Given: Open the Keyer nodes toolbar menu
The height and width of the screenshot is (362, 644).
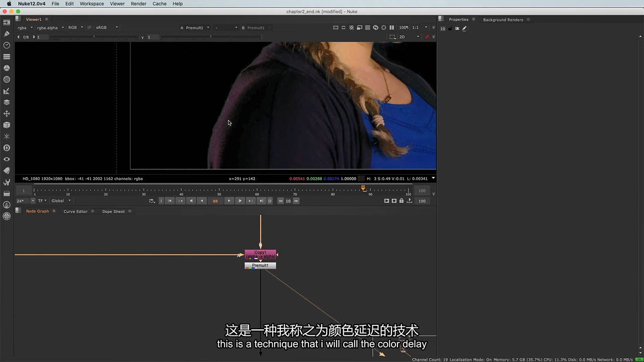Looking at the screenshot, I should coord(7,91).
